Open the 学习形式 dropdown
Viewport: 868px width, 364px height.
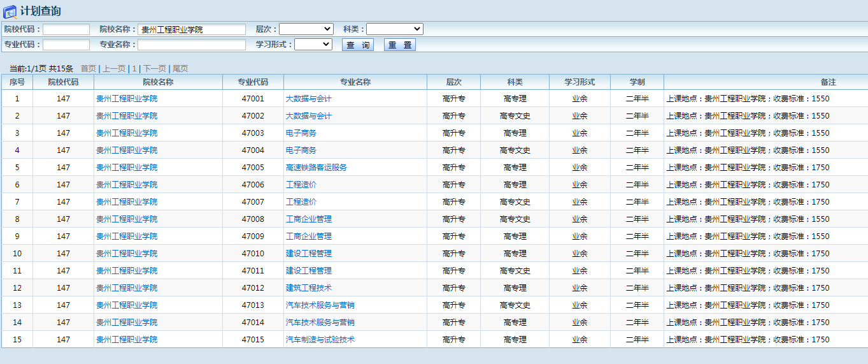tap(313, 45)
